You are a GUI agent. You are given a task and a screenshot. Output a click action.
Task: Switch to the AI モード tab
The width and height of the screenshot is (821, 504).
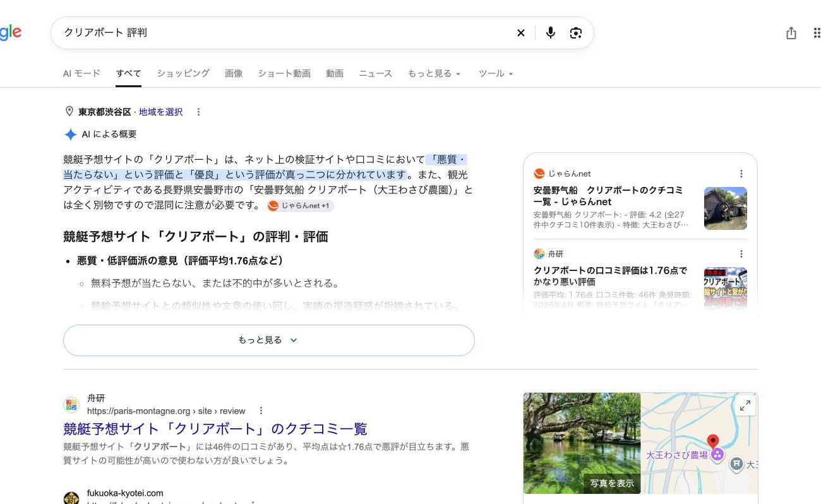[81, 74]
